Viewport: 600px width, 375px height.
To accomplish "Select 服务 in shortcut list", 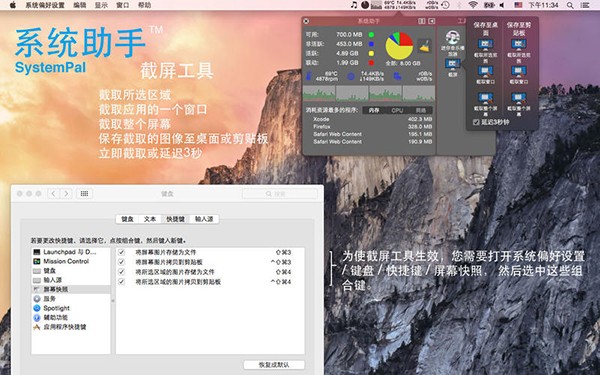I will pos(71,298).
